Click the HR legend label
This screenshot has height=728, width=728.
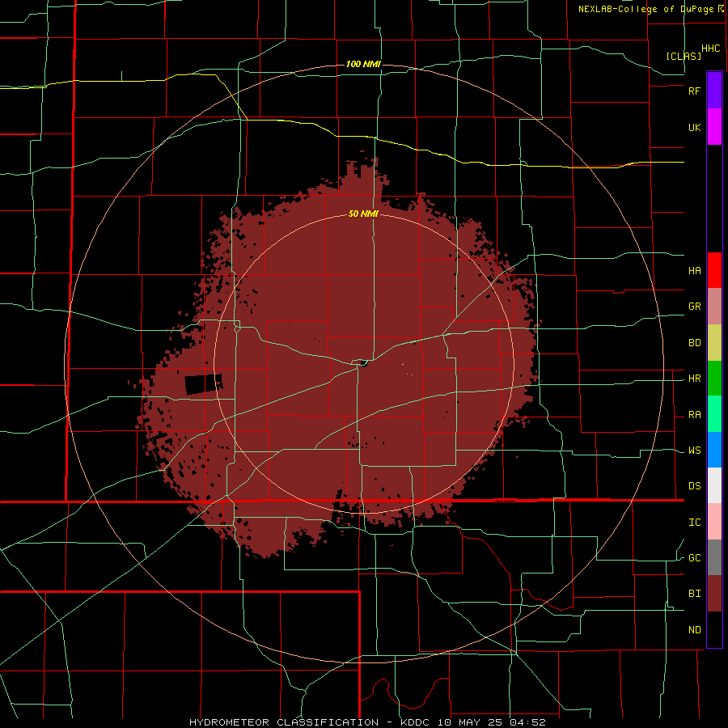point(694,379)
